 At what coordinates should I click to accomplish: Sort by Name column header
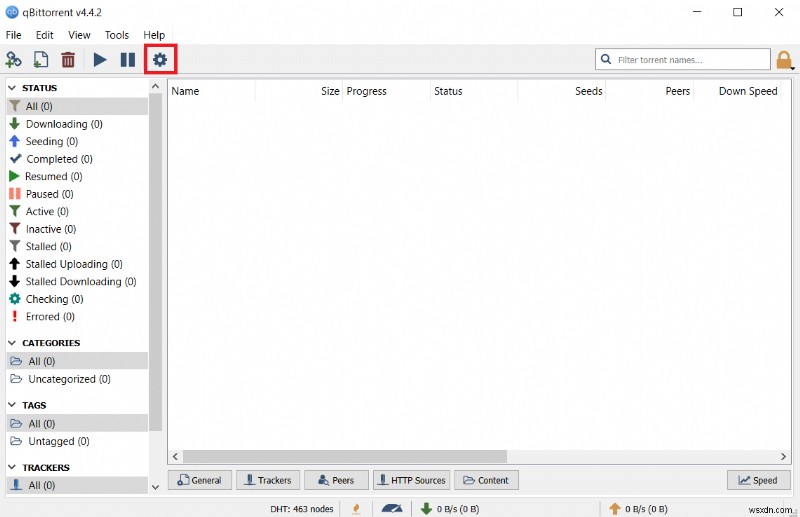[x=212, y=91]
